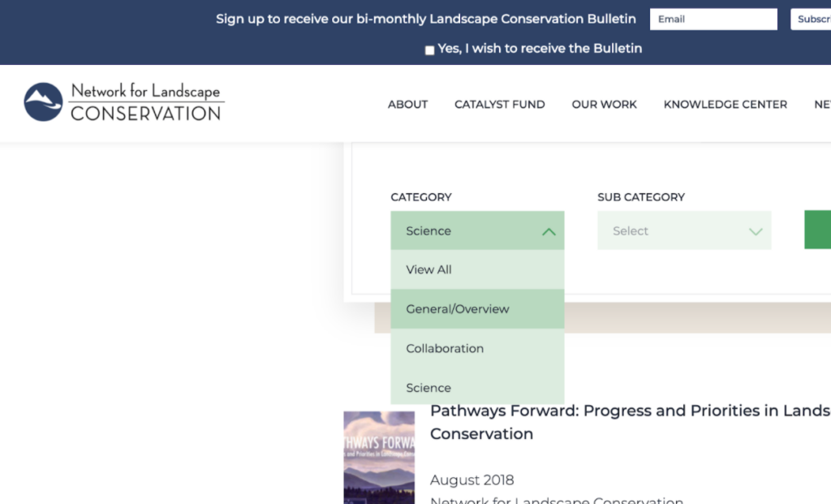Viewport: 831px width, 504px height.
Task: Open the About menu
Action: [407, 104]
